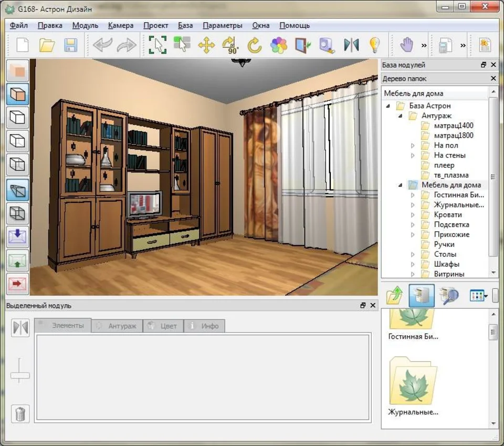This screenshot has width=504, height=446.
Task: Open the Модуль menu
Action: pyautogui.click(x=85, y=25)
